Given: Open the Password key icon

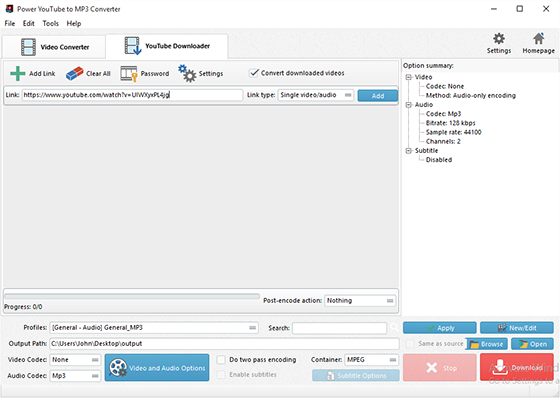Looking at the screenshot, I should [x=129, y=74].
